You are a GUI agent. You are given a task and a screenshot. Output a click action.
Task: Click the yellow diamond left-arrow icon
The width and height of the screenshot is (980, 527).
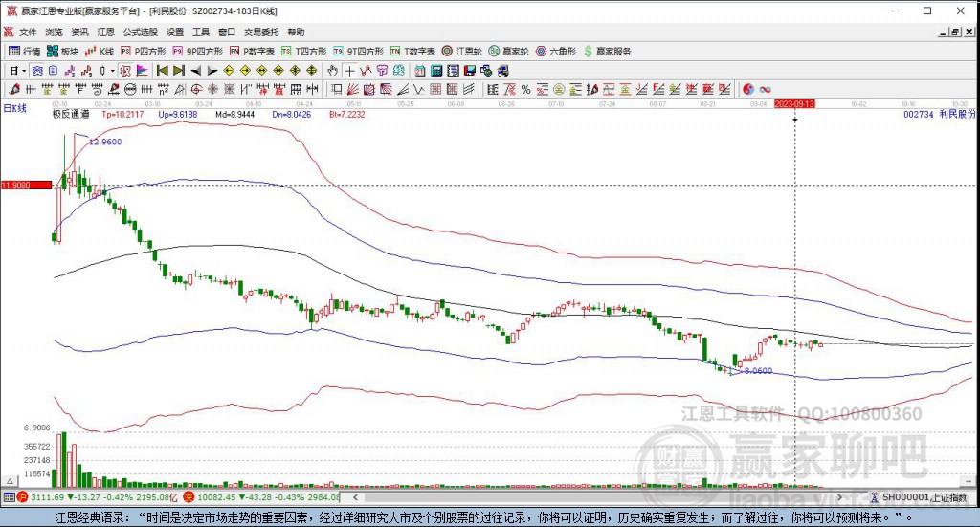(x=229, y=71)
